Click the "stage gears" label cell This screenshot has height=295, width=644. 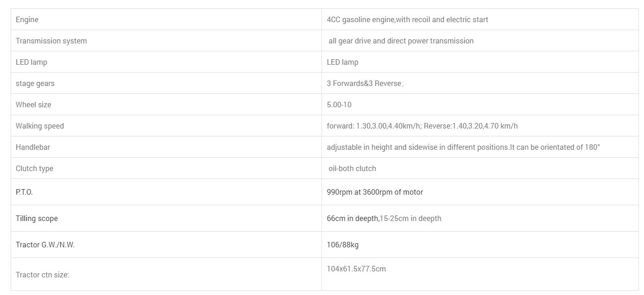pyautogui.click(x=35, y=83)
